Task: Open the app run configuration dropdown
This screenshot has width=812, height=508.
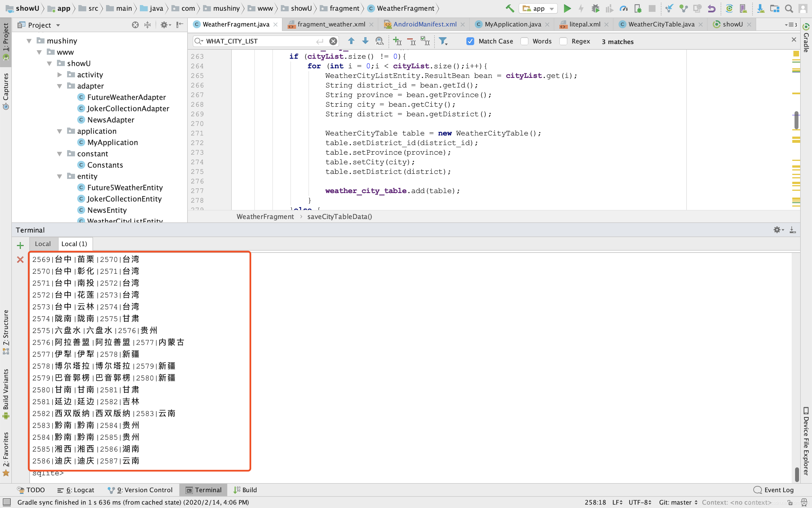Action: [538, 8]
